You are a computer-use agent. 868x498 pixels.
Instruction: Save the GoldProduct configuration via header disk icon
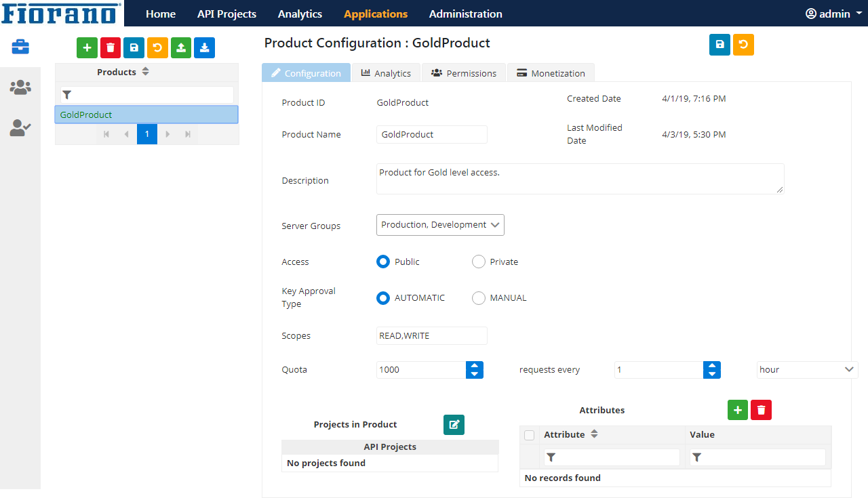coord(719,45)
